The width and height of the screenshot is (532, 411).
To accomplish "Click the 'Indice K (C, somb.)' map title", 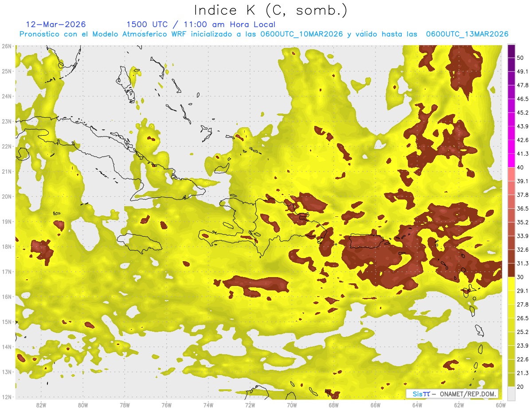I will tap(270, 10).
